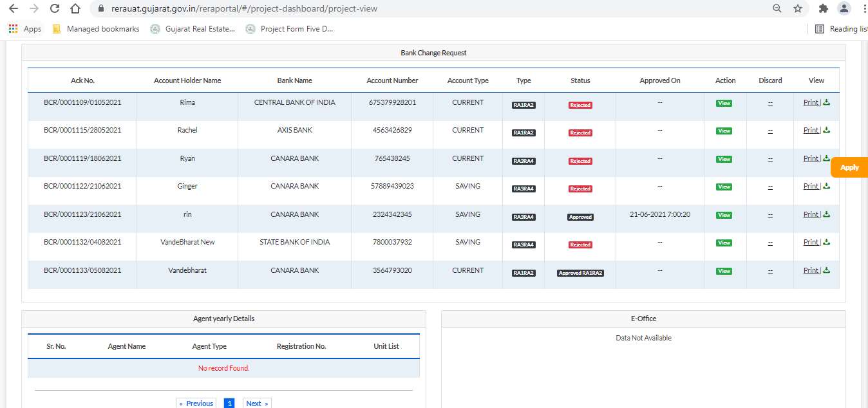Viewport: 868px width, 408px height.
Task: Click Print link for BCR/0001122/21062021
Action: 811,186
